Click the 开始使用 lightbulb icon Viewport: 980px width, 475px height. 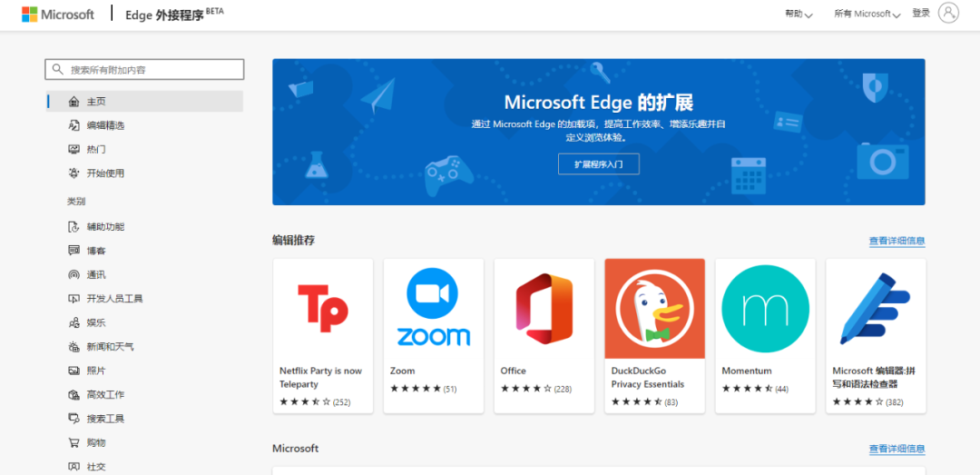73,173
